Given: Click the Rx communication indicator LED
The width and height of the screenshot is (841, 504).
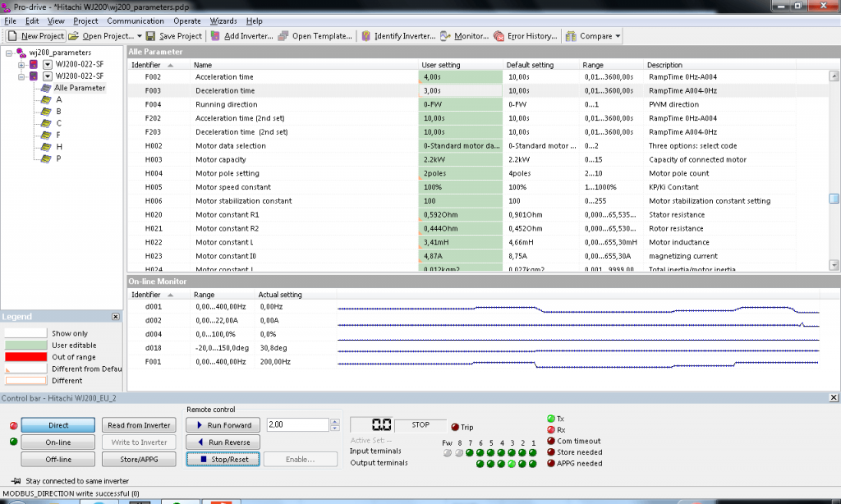Looking at the screenshot, I should tap(551, 429).
